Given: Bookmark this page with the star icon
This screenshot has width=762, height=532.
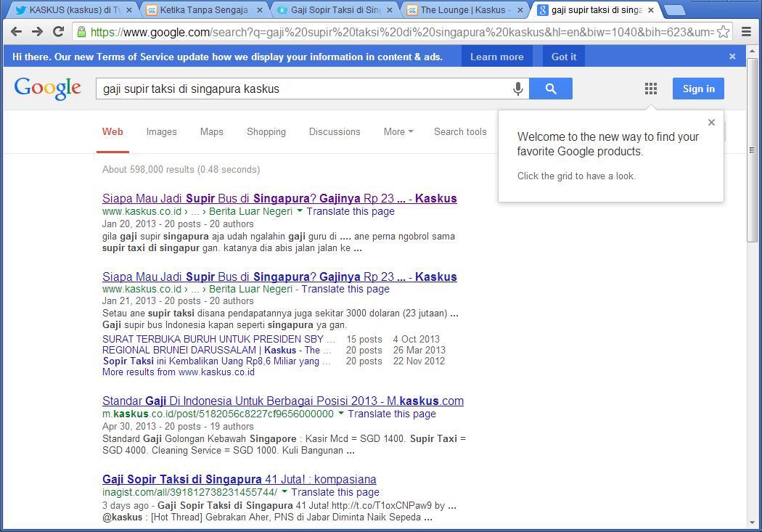Looking at the screenshot, I should [723, 32].
